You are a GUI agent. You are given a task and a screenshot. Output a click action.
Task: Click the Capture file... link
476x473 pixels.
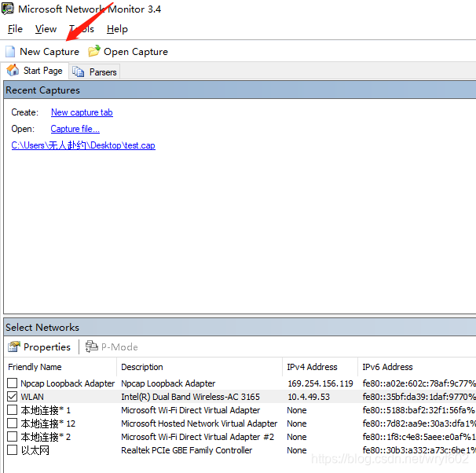coord(75,129)
